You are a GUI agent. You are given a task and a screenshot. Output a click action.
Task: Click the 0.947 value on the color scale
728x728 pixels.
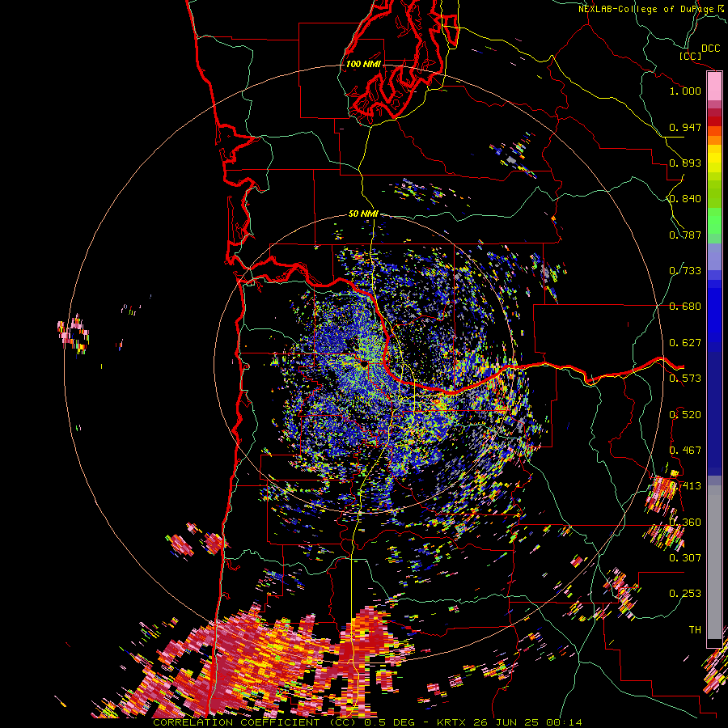pos(685,127)
